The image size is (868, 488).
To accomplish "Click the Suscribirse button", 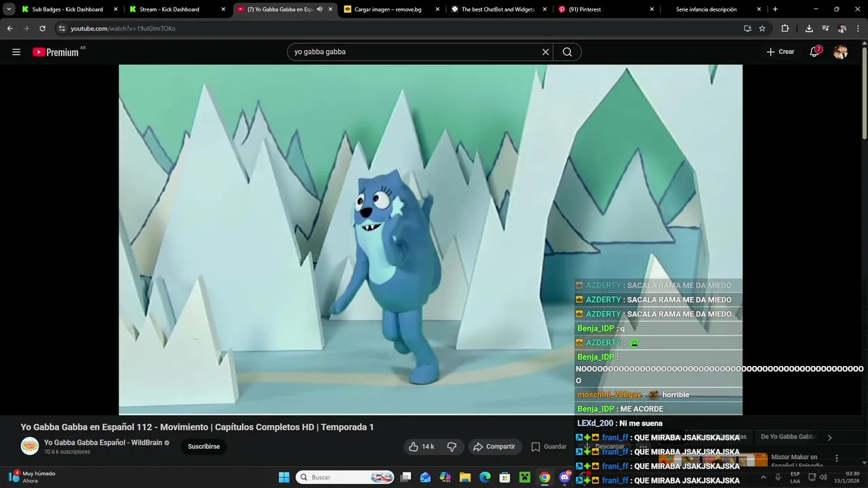I will [203, 447].
